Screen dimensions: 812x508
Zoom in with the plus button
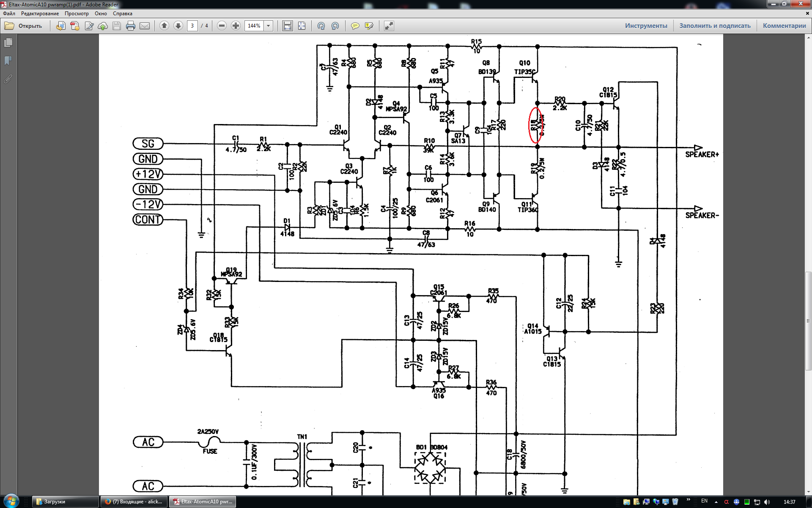pyautogui.click(x=236, y=26)
